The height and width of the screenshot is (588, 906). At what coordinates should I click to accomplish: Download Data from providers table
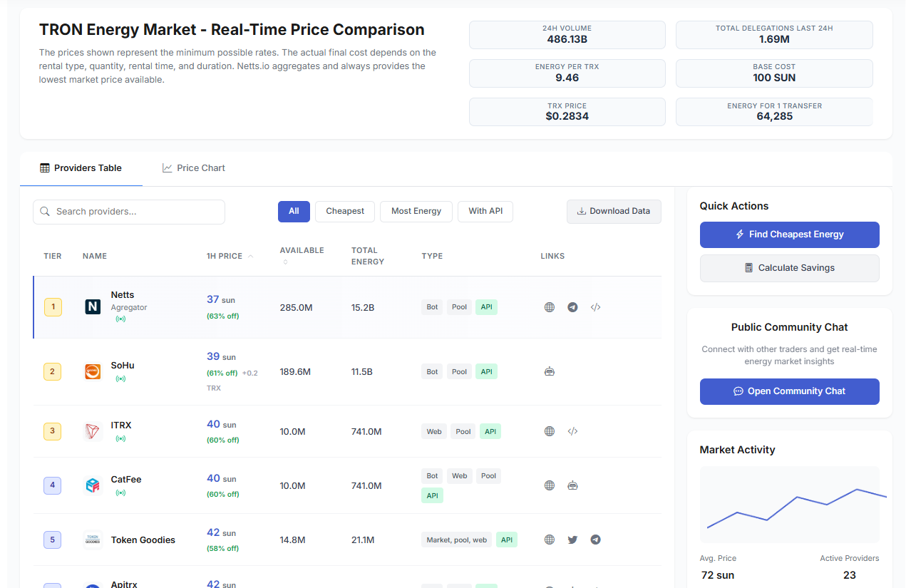[x=614, y=211]
